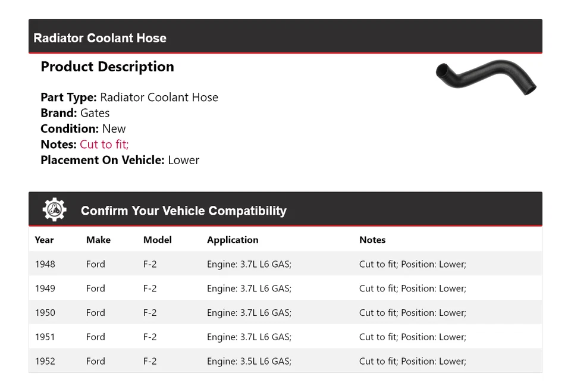Click the Notes column header
The height and width of the screenshot is (392, 571).
click(x=372, y=240)
